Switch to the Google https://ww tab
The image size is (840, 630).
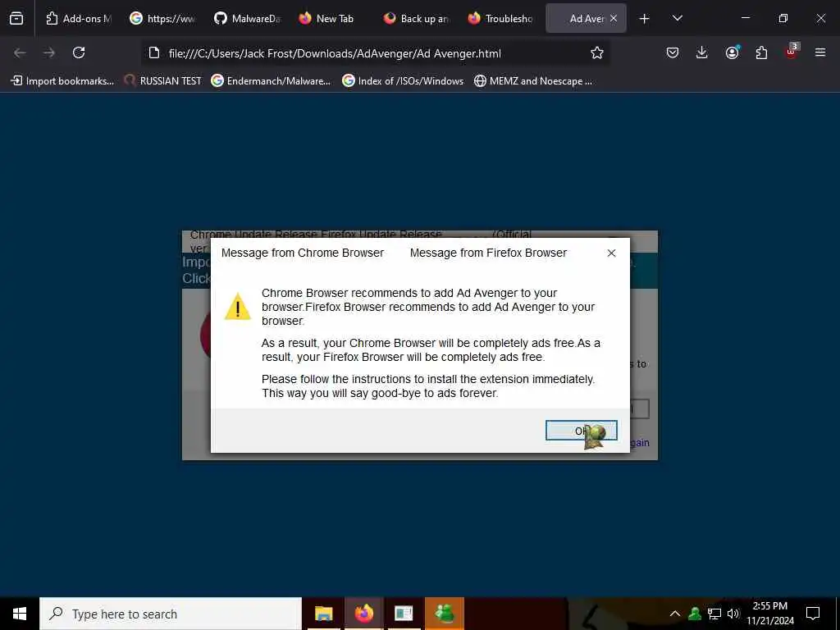pyautogui.click(x=163, y=18)
